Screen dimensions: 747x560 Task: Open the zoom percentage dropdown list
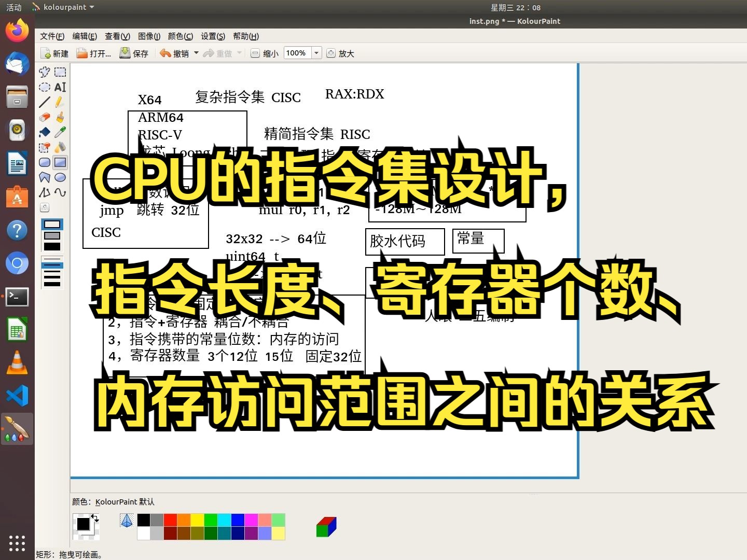click(x=316, y=53)
